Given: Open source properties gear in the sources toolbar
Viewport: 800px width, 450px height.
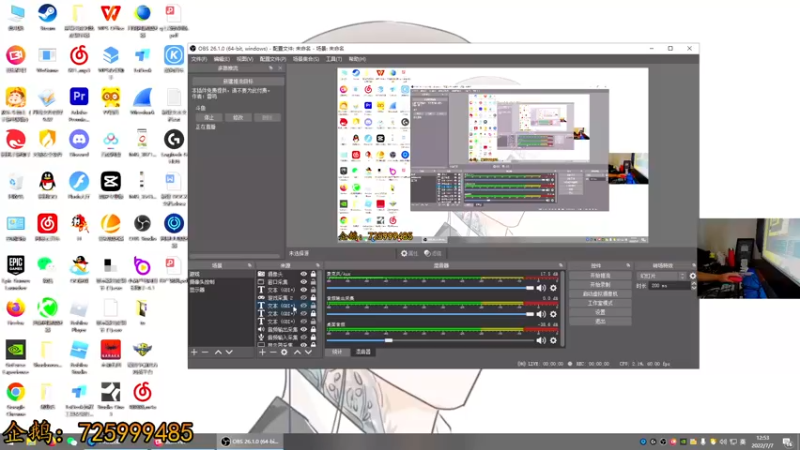Looking at the screenshot, I should click(284, 352).
